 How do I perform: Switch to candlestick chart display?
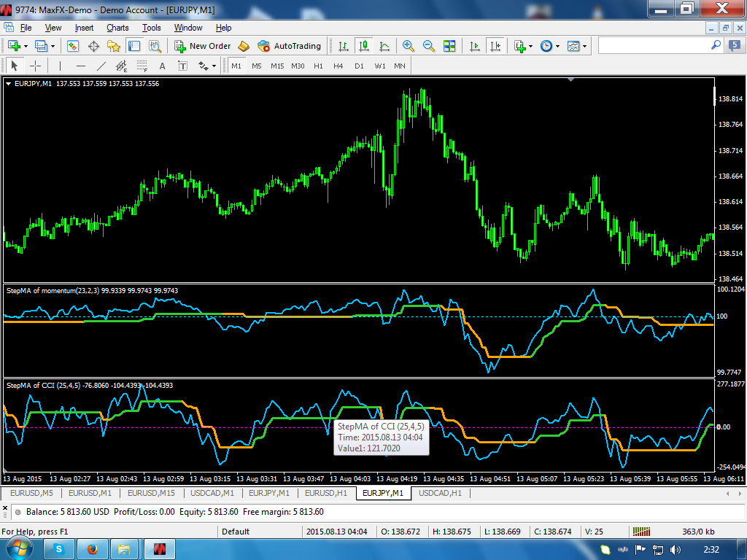pos(364,46)
